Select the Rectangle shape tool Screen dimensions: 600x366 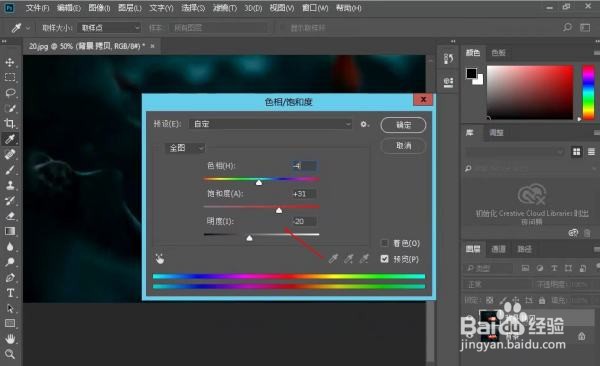[10, 324]
